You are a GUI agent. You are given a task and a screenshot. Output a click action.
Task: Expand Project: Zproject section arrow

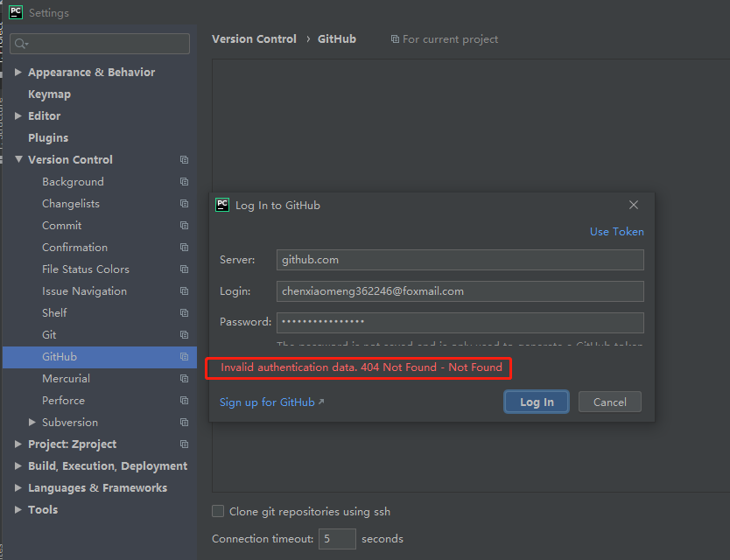(x=18, y=444)
